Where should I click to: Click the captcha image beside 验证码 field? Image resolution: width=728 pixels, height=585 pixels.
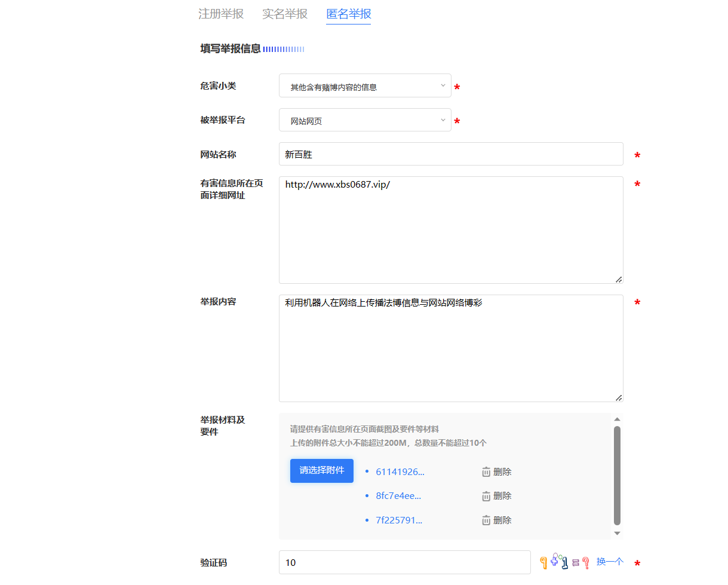[x=564, y=562]
